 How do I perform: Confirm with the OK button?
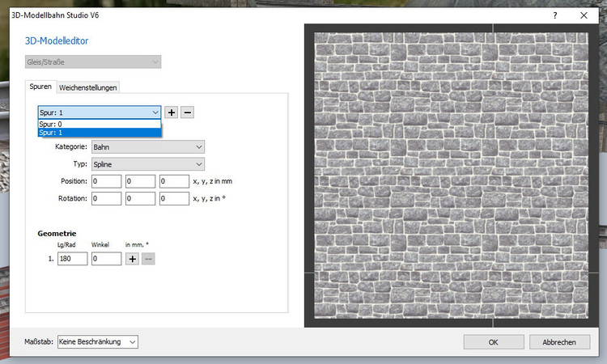point(494,342)
